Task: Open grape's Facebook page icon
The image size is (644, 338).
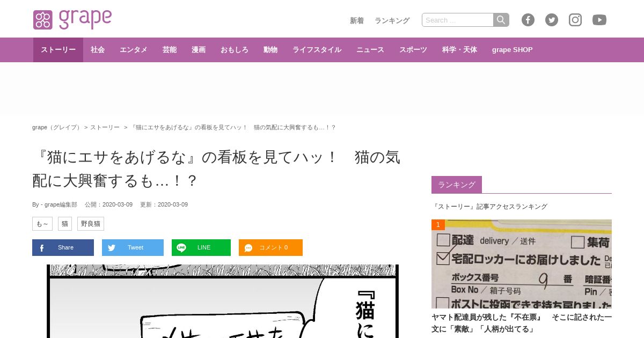Action: click(528, 20)
